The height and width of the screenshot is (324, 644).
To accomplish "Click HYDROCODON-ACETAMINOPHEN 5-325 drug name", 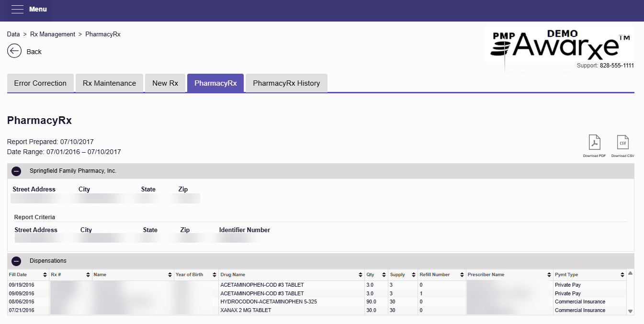I will click(x=268, y=302).
